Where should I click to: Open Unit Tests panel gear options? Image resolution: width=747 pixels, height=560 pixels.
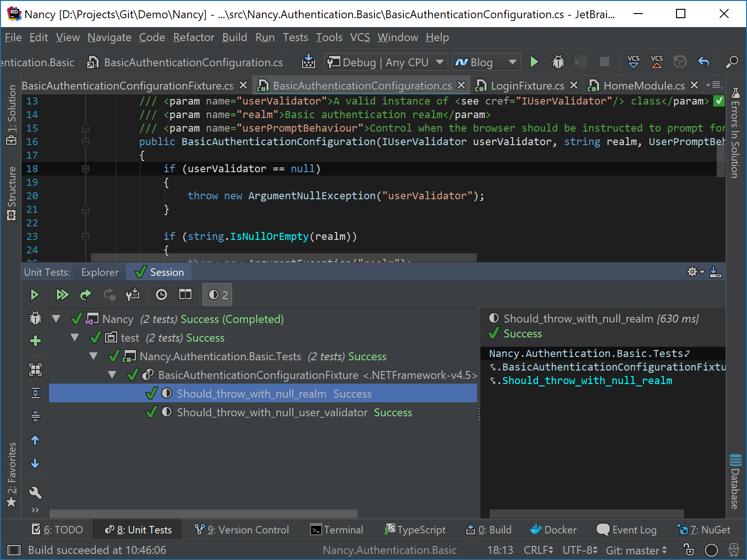click(x=696, y=272)
